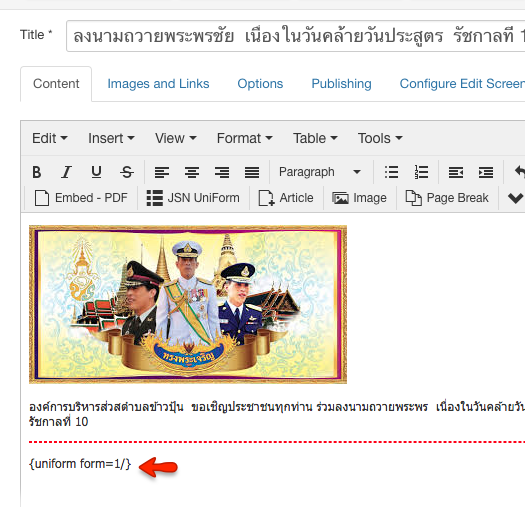525x507 pixels.
Task: Decrease indent of paragraph
Action: pos(456,172)
